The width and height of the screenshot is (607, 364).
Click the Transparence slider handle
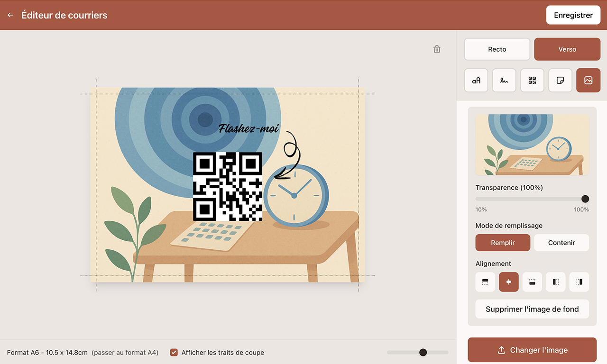(x=585, y=199)
